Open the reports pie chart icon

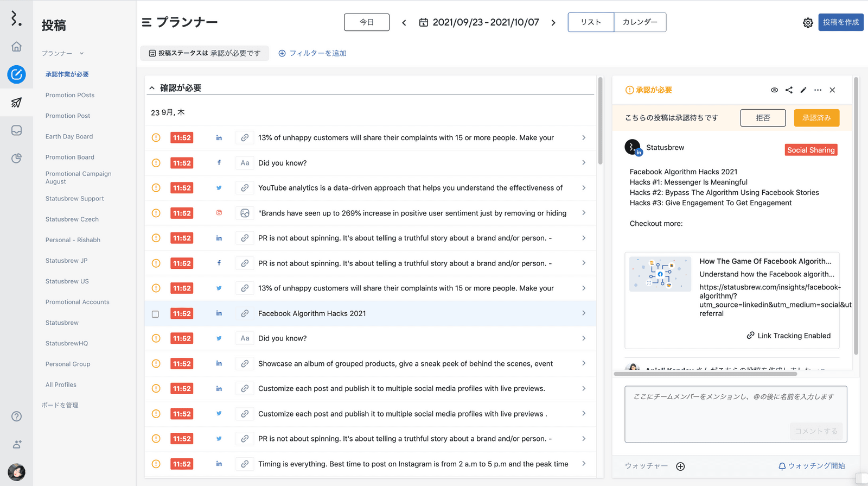16,158
